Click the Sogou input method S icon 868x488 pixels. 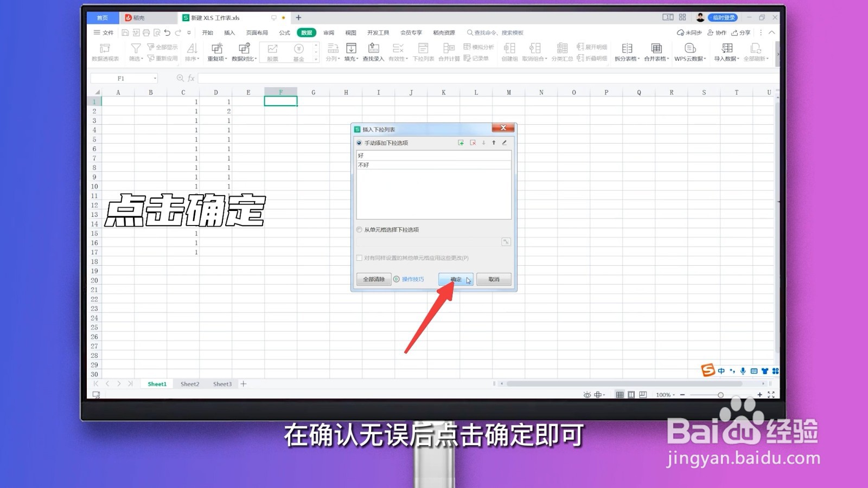[x=708, y=370]
